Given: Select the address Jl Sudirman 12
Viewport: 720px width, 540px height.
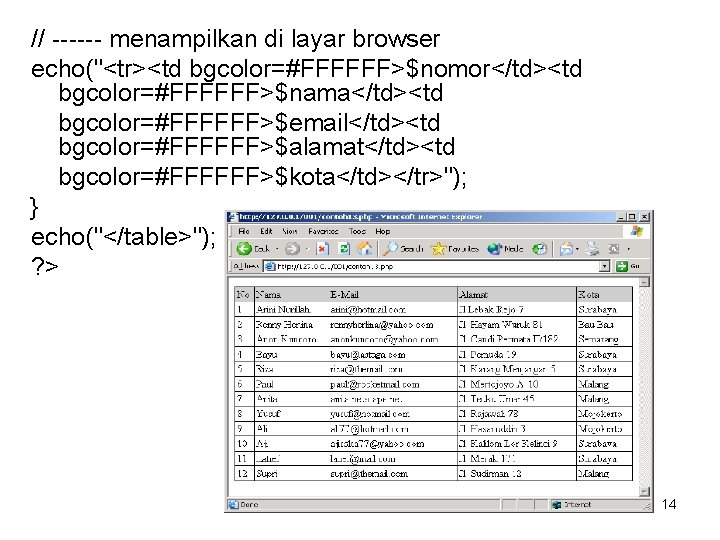Looking at the screenshot, I should [490, 473].
